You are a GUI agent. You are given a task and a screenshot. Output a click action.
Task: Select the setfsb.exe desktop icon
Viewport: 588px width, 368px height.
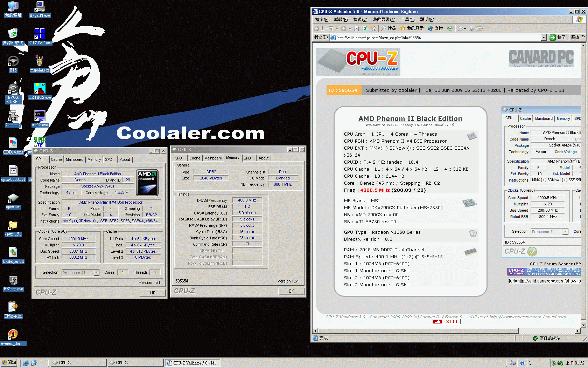click(x=40, y=118)
